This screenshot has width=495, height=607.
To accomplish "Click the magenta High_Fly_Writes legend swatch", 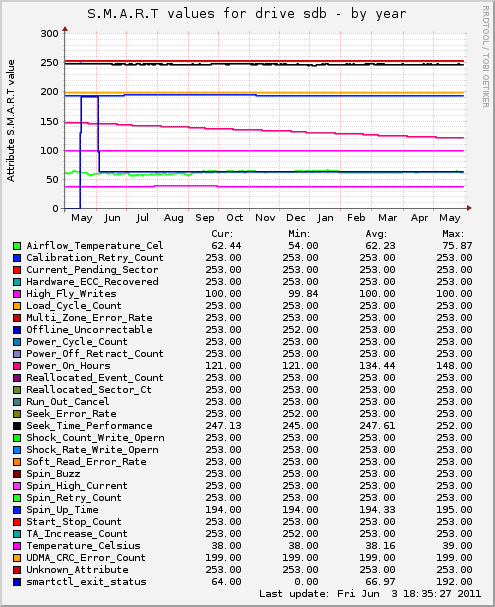I will click(x=17, y=294).
